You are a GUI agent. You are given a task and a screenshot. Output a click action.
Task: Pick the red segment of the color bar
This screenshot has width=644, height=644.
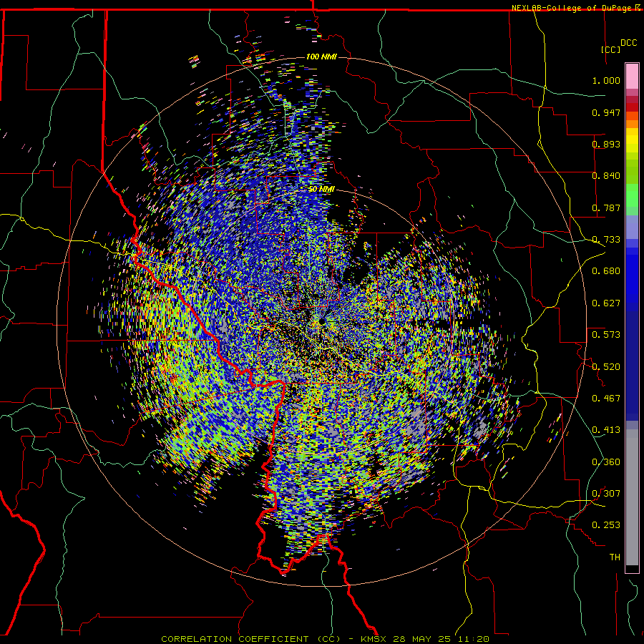(x=632, y=107)
